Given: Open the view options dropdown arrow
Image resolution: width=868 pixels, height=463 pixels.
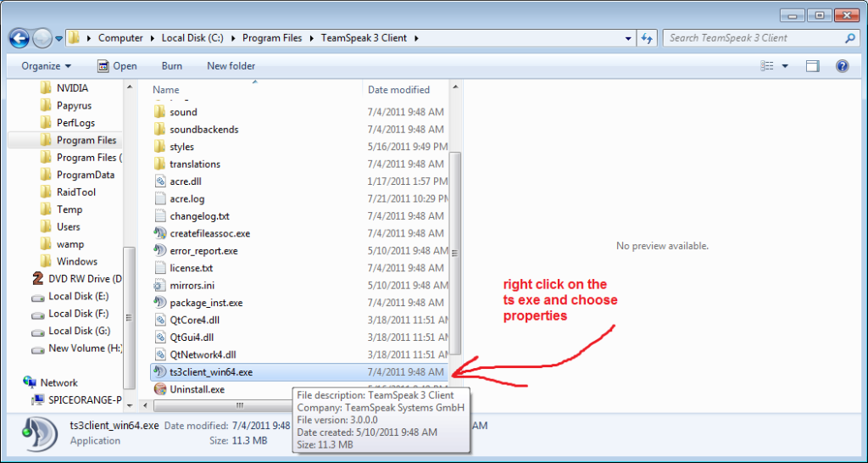Looking at the screenshot, I should [x=785, y=66].
